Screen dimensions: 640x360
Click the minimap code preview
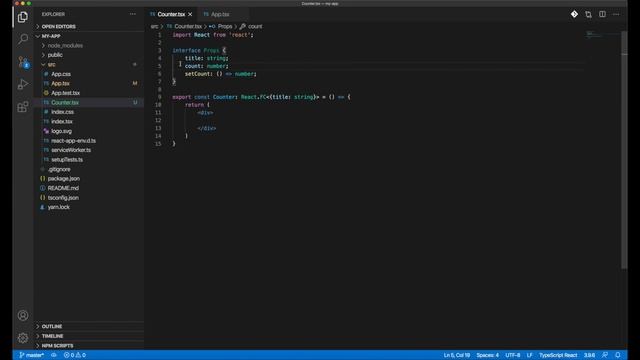[594, 35]
